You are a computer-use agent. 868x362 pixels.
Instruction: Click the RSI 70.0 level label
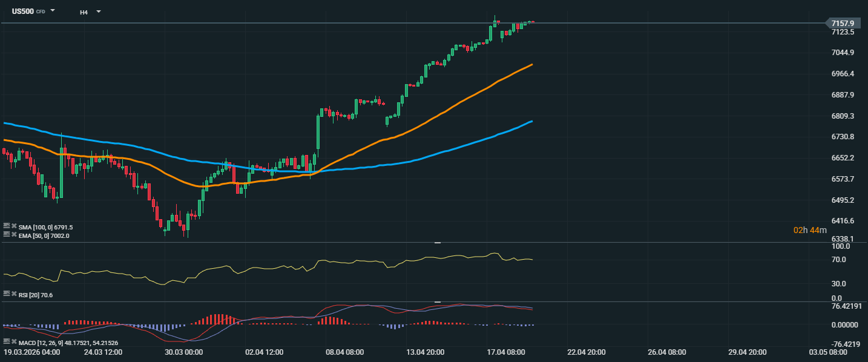tap(839, 260)
